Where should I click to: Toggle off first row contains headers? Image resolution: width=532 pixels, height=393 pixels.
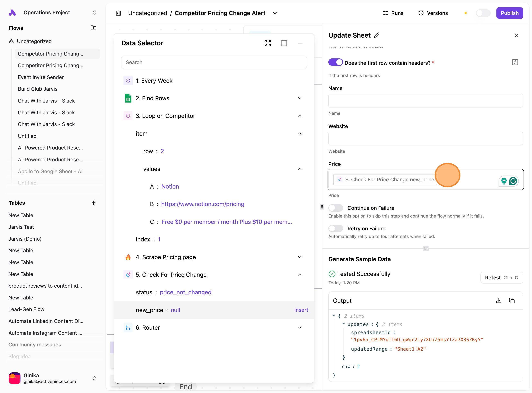[335, 62]
